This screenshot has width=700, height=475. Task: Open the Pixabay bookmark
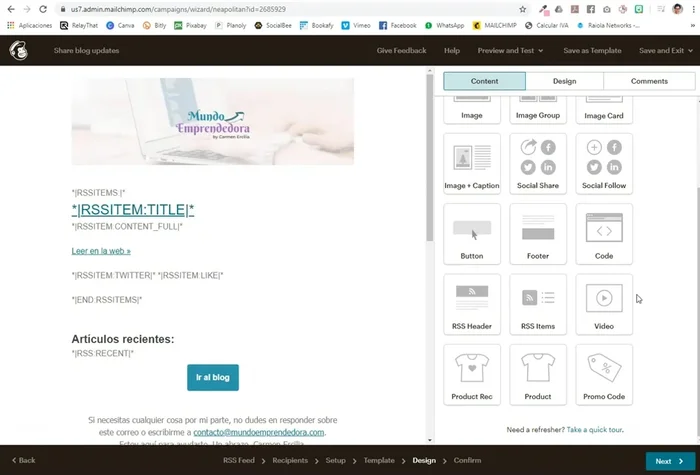[191, 25]
